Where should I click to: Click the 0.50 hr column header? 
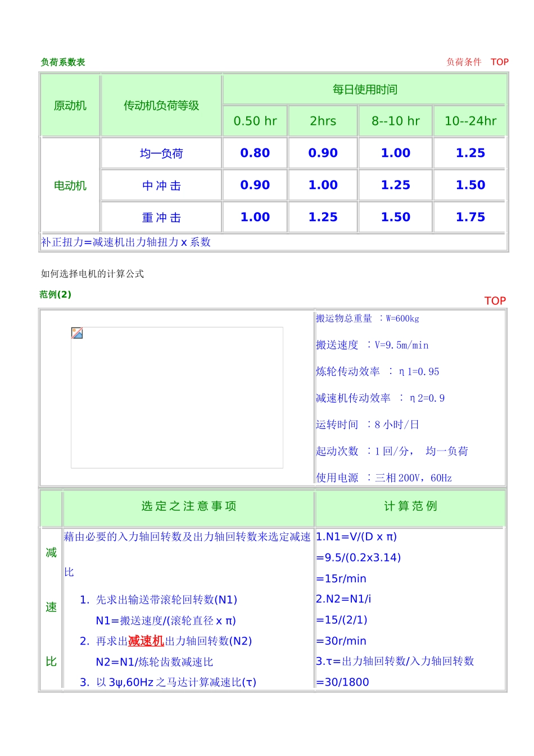[x=255, y=121]
